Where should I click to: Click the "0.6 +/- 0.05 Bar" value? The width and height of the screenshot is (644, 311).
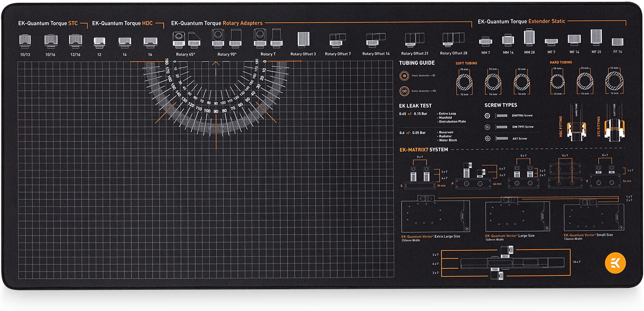(x=413, y=133)
